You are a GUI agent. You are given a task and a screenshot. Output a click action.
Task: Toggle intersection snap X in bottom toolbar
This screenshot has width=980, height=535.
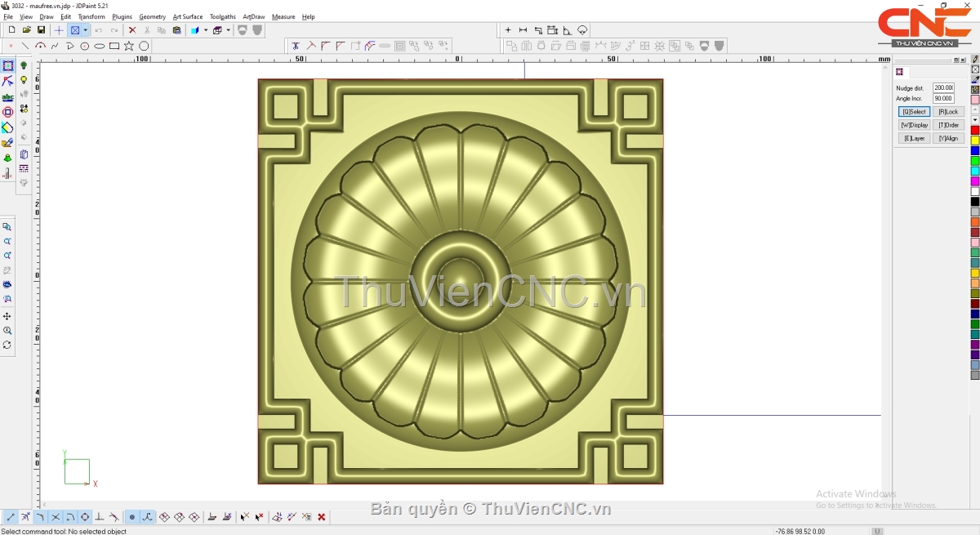click(x=56, y=517)
